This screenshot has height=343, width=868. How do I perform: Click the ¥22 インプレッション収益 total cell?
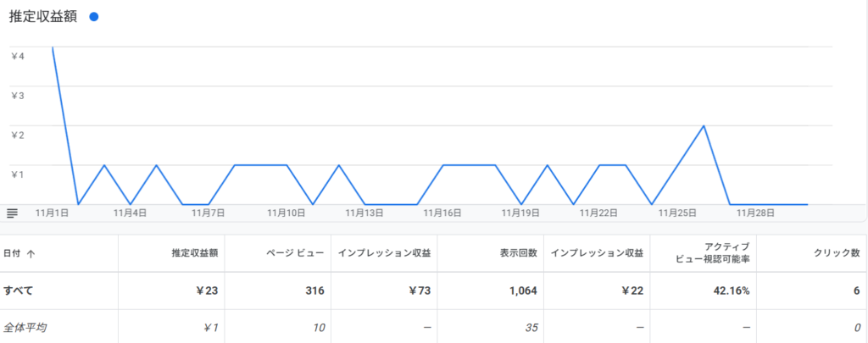632,291
